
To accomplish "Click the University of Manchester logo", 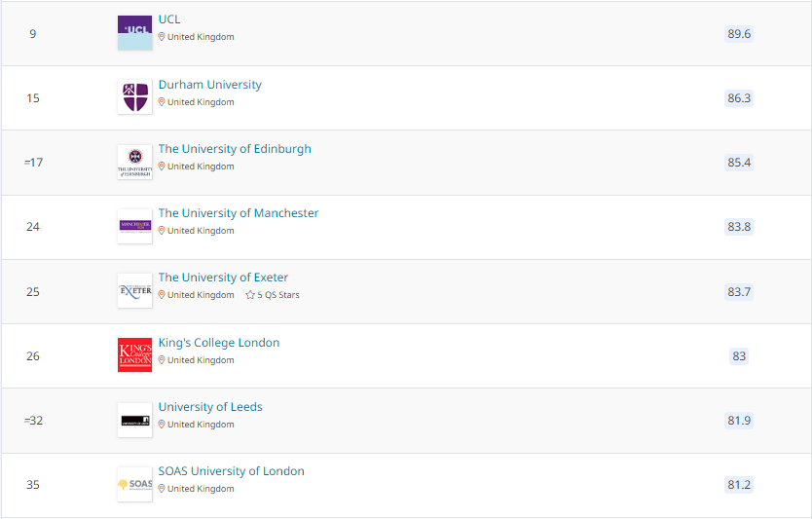I will coord(134,226).
